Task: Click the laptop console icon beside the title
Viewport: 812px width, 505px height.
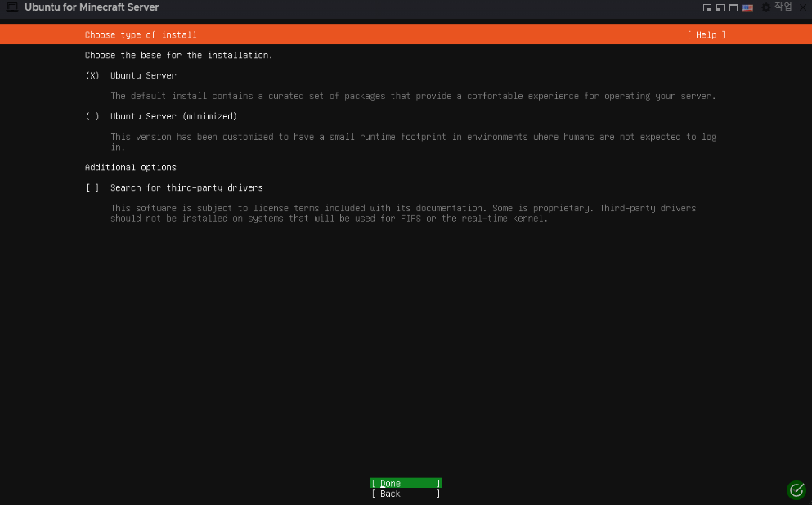Action: click(x=12, y=7)
